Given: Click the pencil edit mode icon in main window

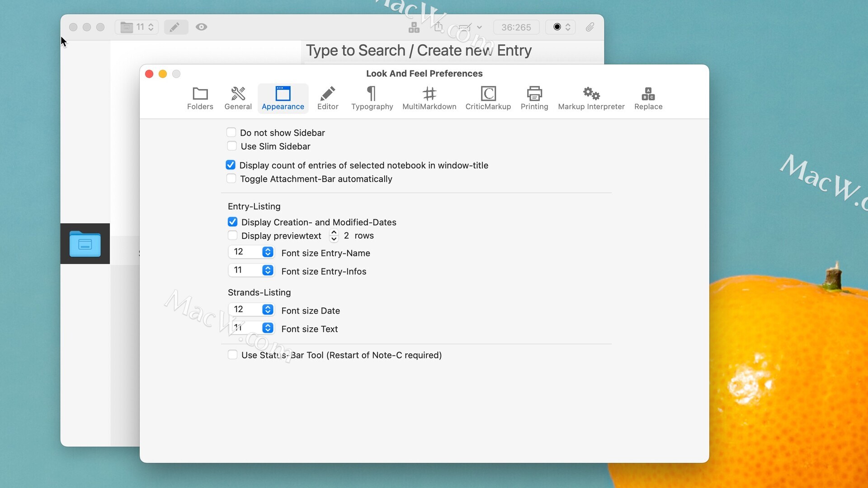Looking at the screenshot, I should [175, 27].
